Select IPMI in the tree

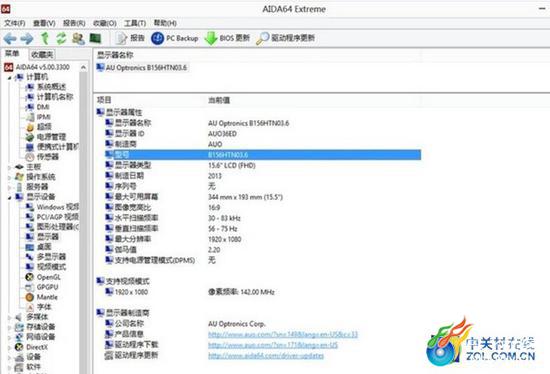(39, 117)
